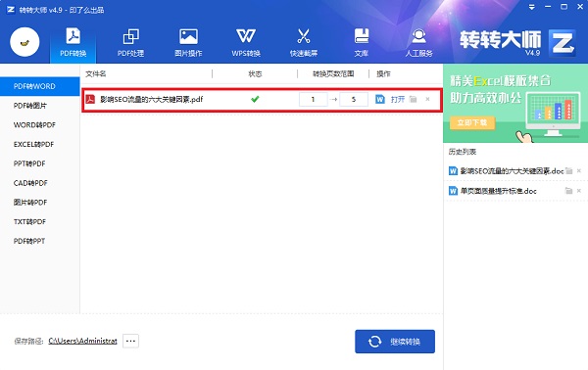Click the Word icon of 单页面质量提升标准.doc
The image size is (588, 370).
tap(453, 191)
